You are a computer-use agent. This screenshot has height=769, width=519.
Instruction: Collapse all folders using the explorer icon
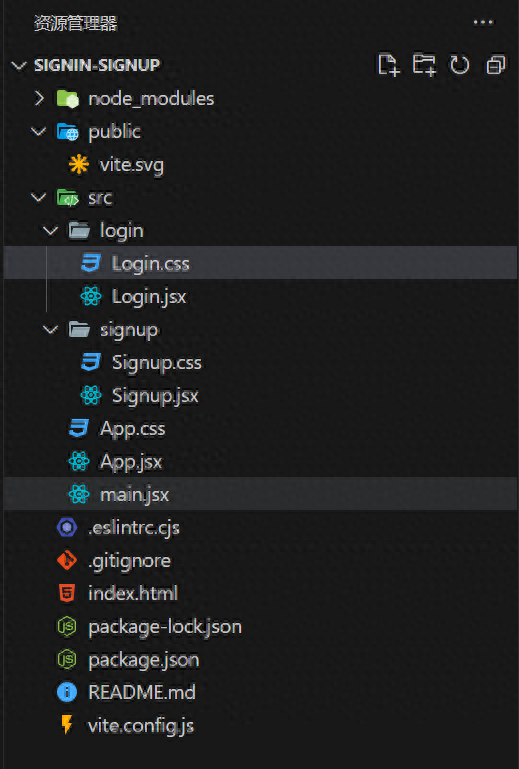tap(495, 65)
